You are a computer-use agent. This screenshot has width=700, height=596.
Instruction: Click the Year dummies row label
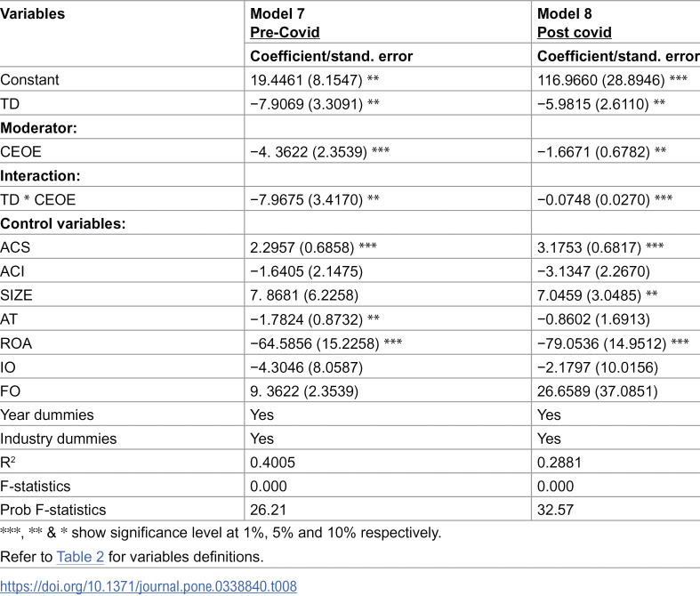[47, 415]
